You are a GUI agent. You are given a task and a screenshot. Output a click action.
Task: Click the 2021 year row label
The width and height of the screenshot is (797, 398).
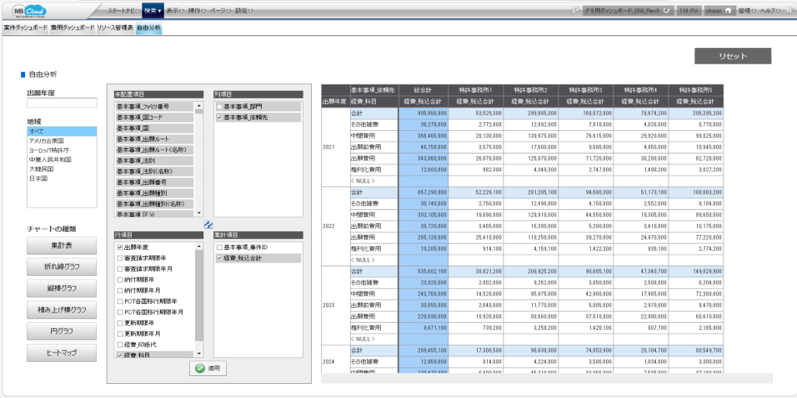(x=335, y=146)
